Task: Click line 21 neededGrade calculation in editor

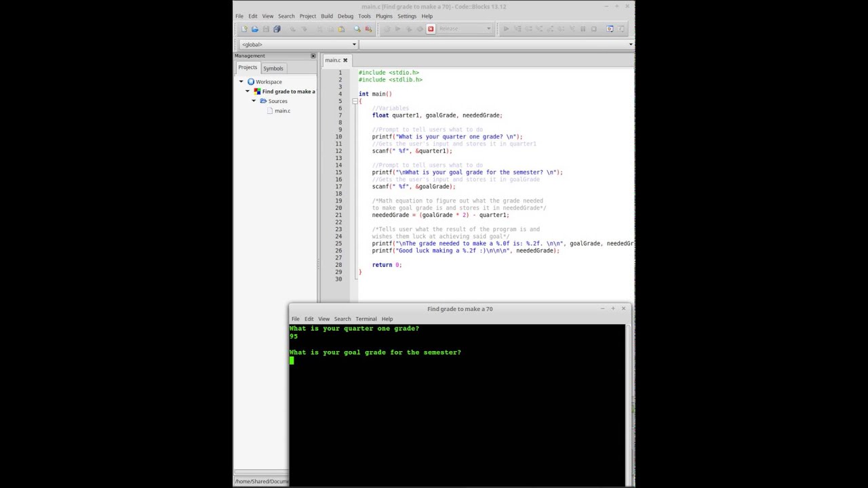Action: (x=440, y=215)
